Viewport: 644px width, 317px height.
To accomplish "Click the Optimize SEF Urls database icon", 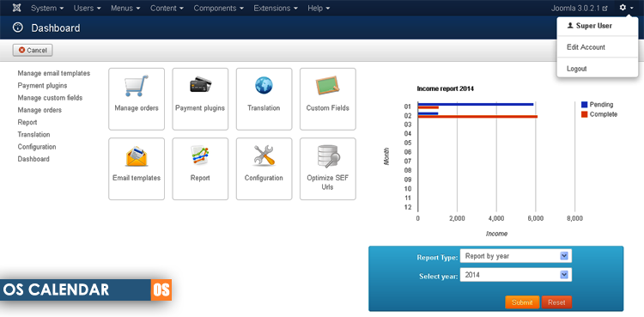I will 328,156.
